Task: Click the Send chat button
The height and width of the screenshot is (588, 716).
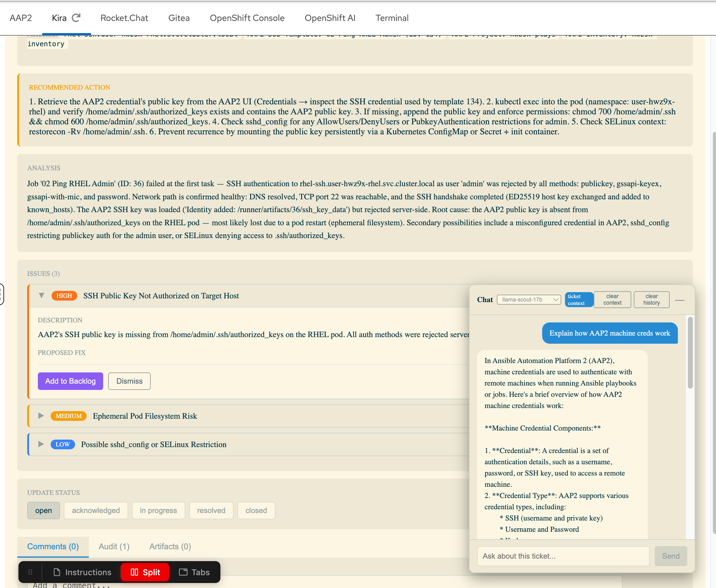Action: [x=671, y=556]
